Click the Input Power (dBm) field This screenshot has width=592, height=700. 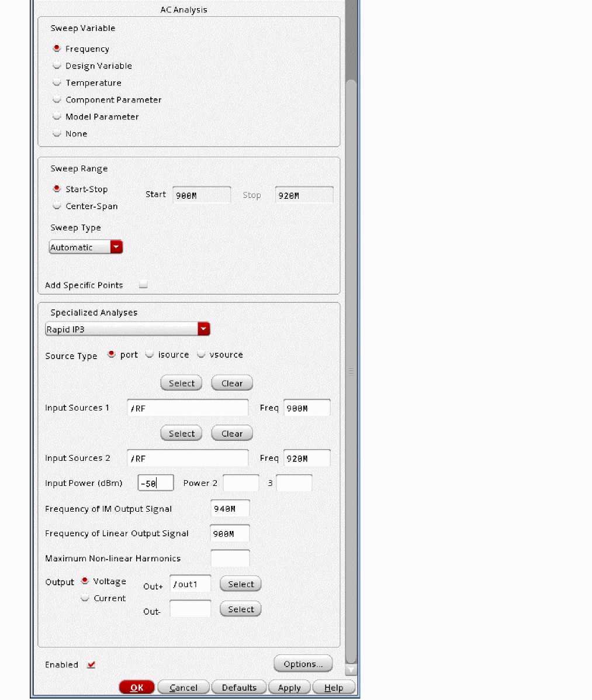(x=155, y=483)
